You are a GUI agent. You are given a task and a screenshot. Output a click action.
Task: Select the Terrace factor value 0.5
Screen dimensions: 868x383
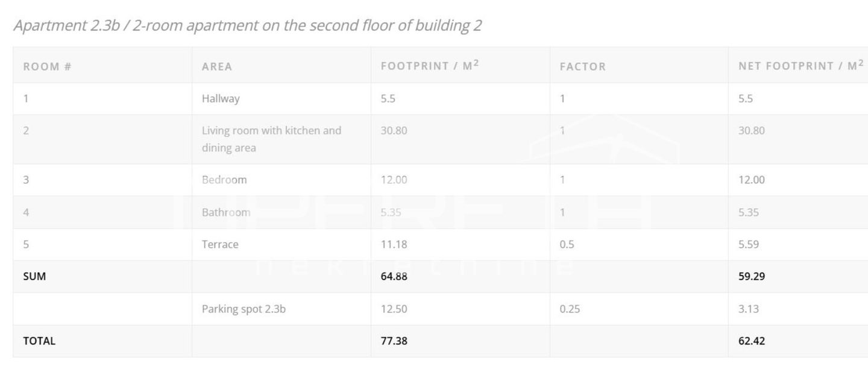coord(567,244)
